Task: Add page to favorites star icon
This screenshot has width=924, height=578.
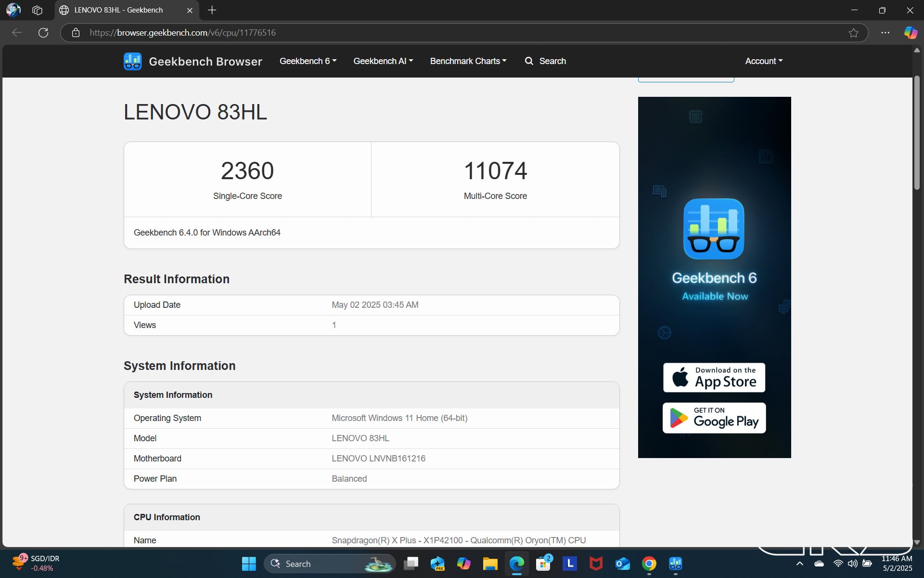Action: coord(853,33)
